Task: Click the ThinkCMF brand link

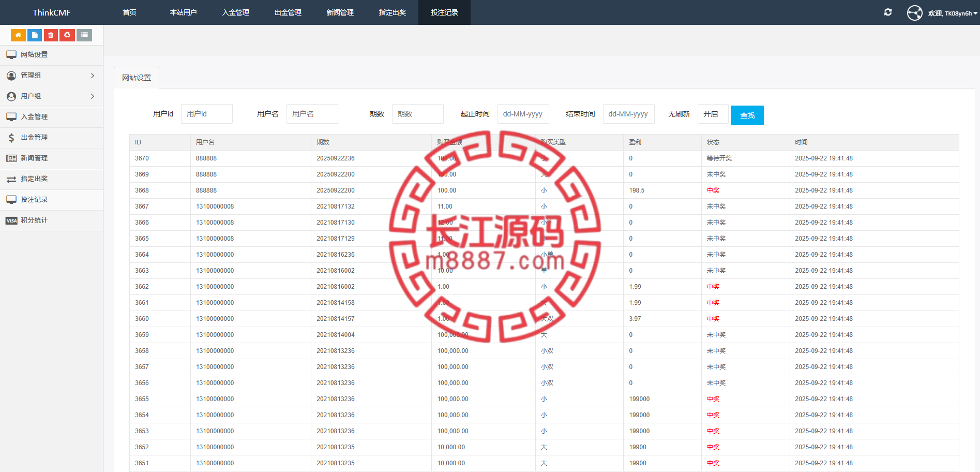Action: click(x=52, y=12)
